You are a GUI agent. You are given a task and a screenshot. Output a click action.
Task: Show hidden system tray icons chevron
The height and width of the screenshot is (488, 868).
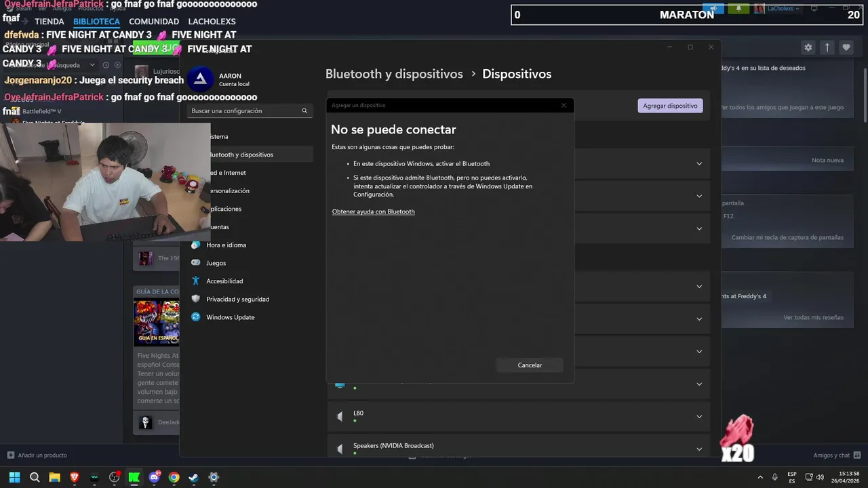click(760, 477)
